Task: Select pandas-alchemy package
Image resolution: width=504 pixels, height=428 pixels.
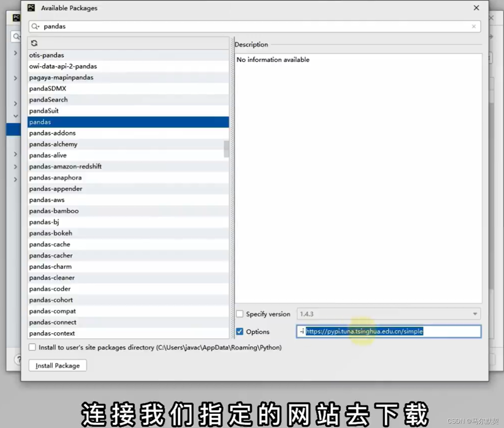Action: click(128, 144)
